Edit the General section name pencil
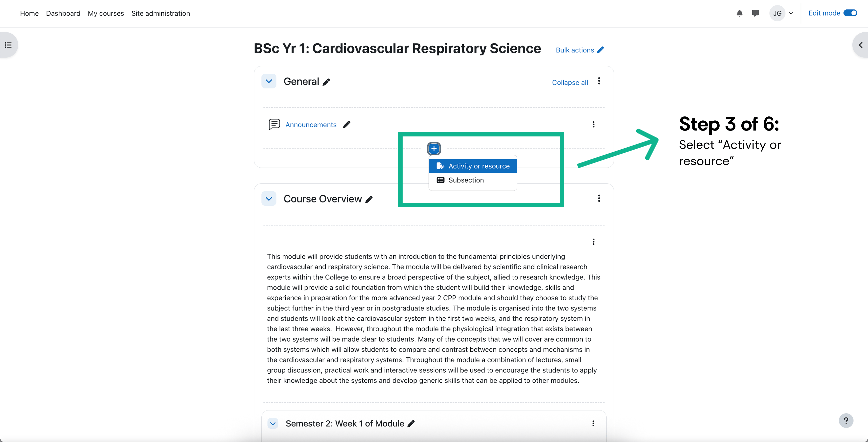Image resolution: width=868 pixels, height=442 pixels. 326,82
